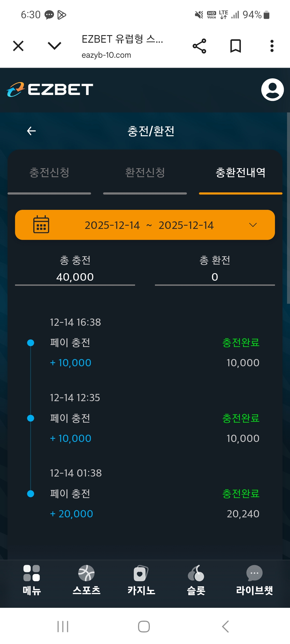Open the browser three-dot menu
Viewport: 290px width, 644px height.
[272, 46]
